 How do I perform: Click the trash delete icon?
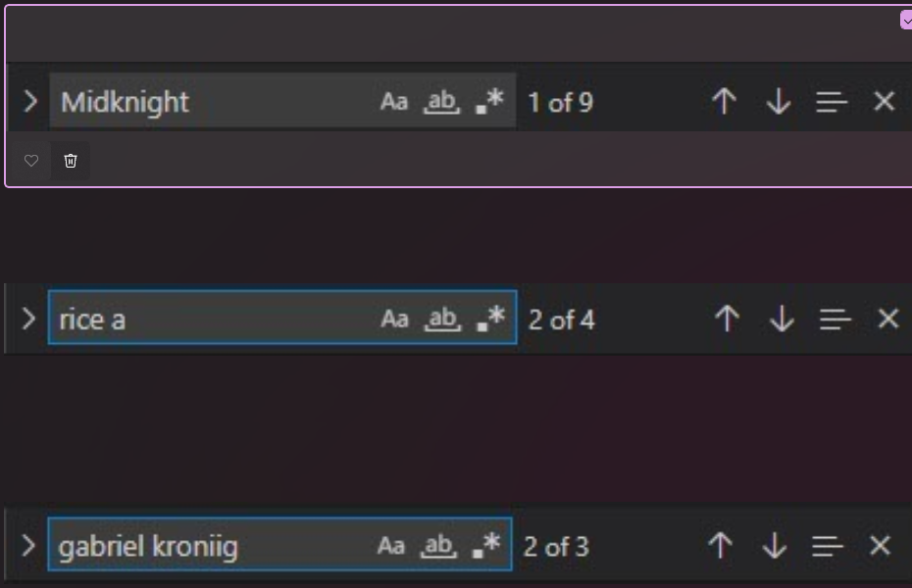pyautogui.click(x=71, y=161)
